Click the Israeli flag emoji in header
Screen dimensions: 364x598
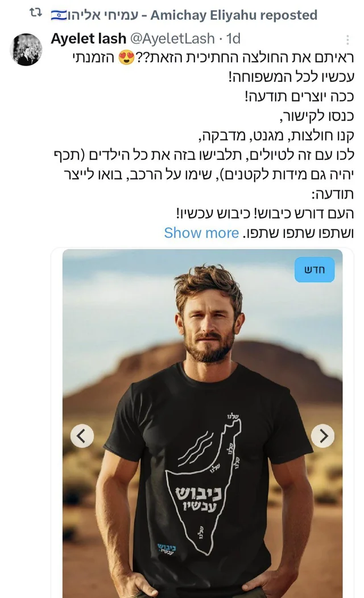click(59, 15)
